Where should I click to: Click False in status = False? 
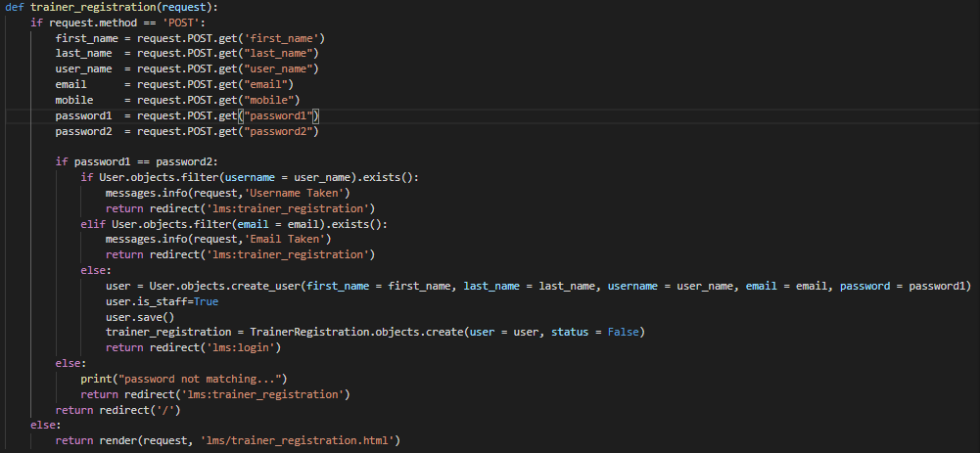[x=623, y=333]
